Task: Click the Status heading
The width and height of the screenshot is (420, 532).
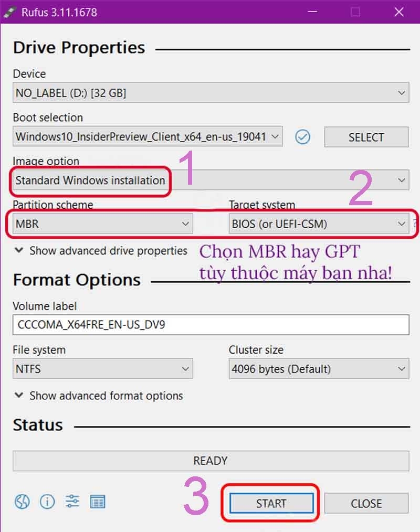Action: point(38,425)
